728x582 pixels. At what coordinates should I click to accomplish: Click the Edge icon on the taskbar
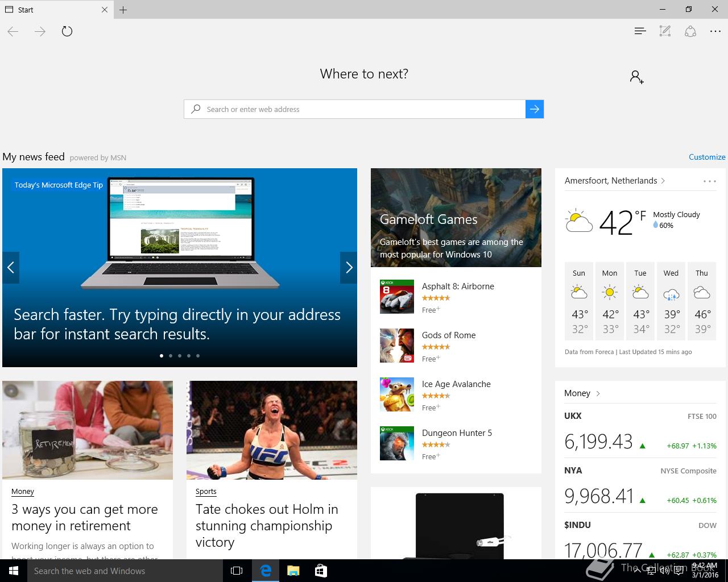click(x=266, y=571)
